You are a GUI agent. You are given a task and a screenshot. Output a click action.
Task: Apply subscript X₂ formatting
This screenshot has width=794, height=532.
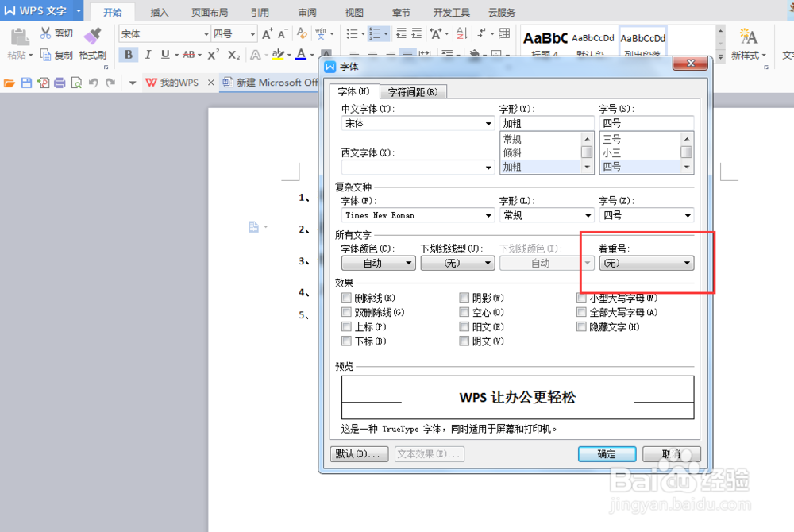point(233,54)
